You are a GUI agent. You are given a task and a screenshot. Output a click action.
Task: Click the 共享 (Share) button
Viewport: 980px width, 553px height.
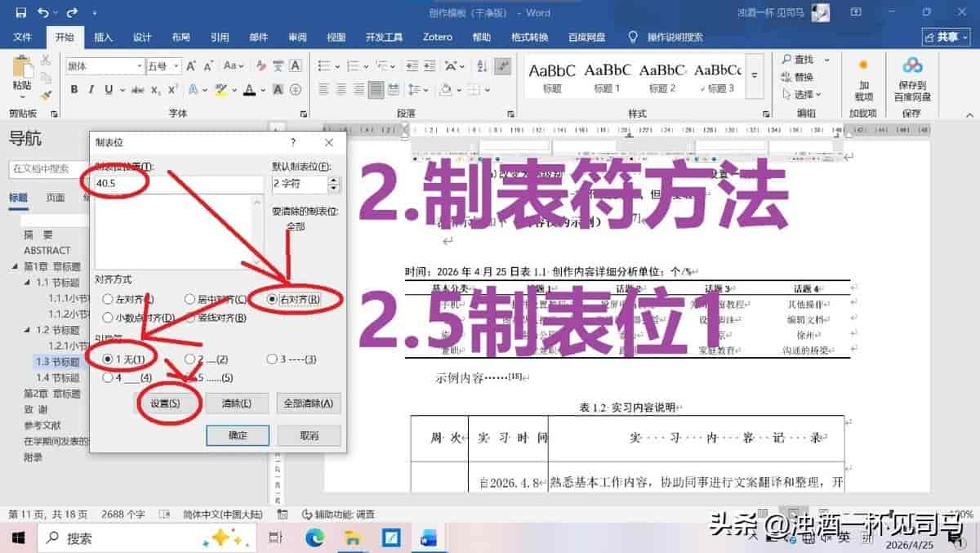click(946, 38)
